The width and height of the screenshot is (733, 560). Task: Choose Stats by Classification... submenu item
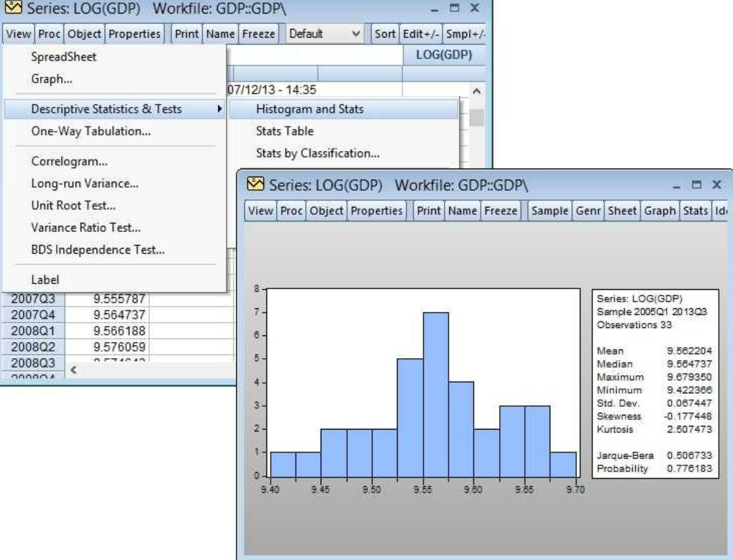click(x=343, y=153)
